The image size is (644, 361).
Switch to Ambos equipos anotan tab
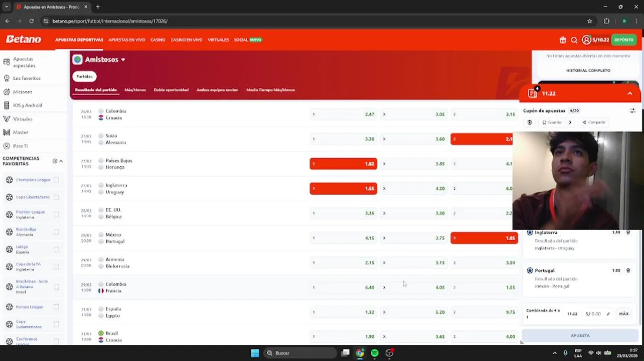pos(217,90)
